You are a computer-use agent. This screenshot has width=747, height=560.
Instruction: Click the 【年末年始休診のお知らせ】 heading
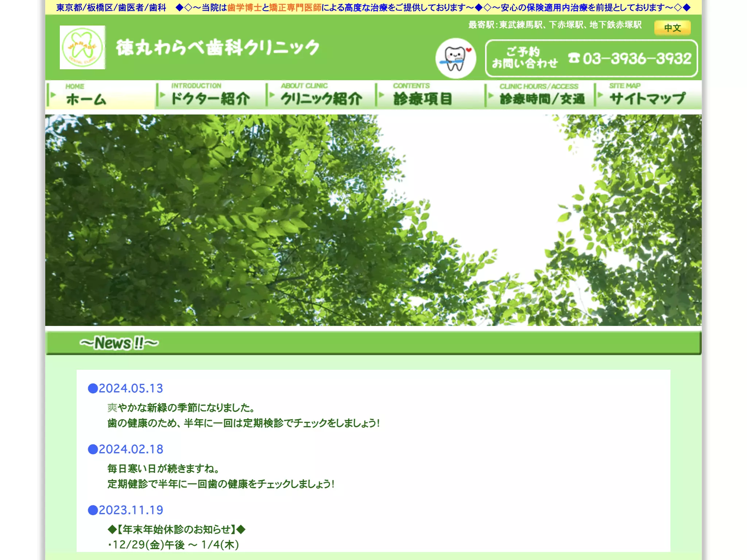[x=177, y=529]
